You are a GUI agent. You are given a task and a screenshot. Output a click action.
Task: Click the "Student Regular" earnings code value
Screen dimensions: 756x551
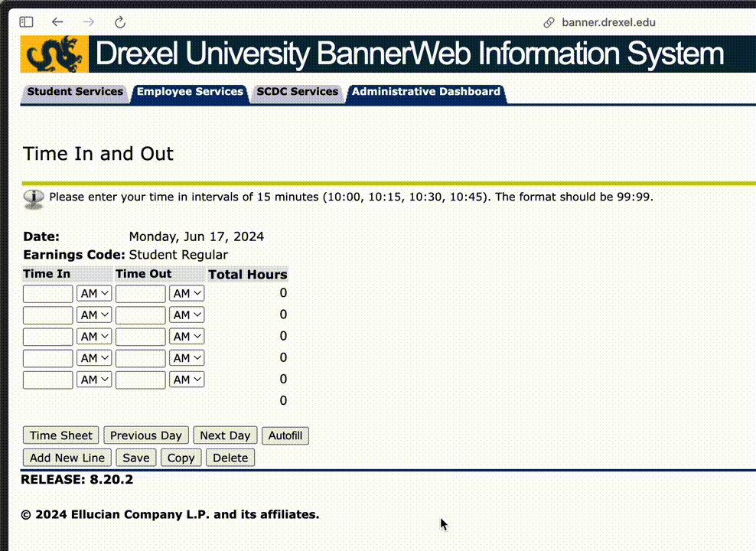(178, 255)
